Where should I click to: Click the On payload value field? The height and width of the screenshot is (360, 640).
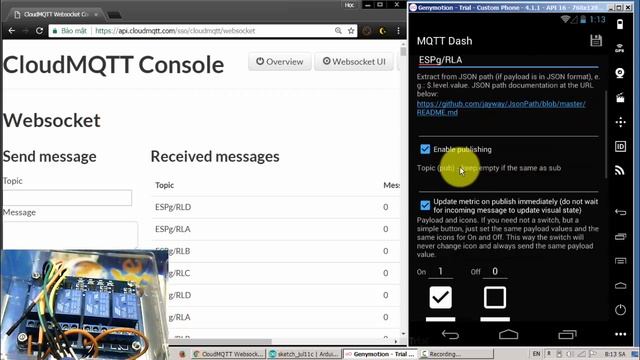[x=440, y=272]
